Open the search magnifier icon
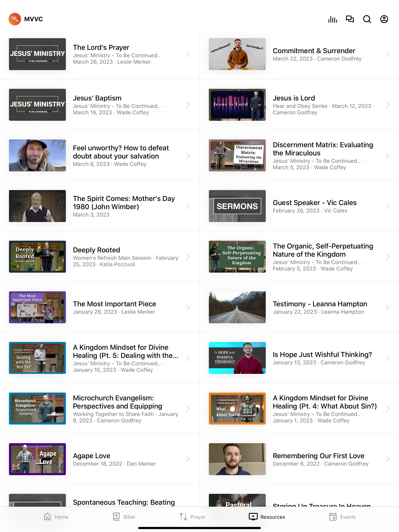Image resolution: width=399 pixels, height=532 pixels. click(367, 19)
